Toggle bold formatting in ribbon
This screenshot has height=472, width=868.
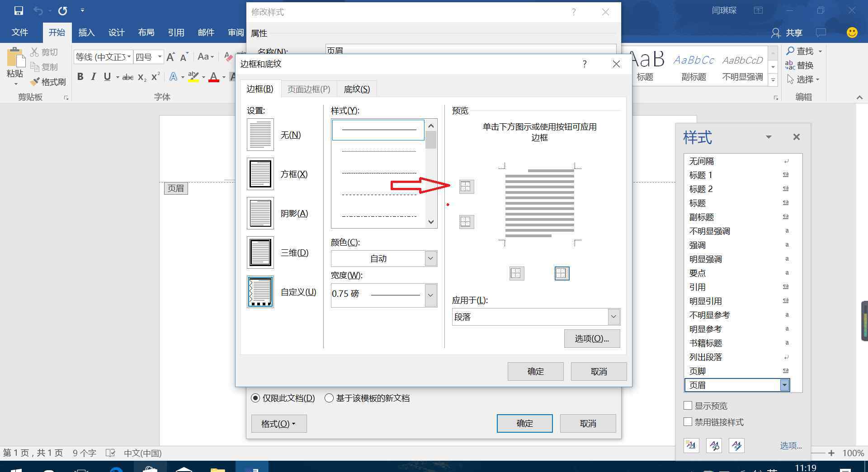(80, 77)
